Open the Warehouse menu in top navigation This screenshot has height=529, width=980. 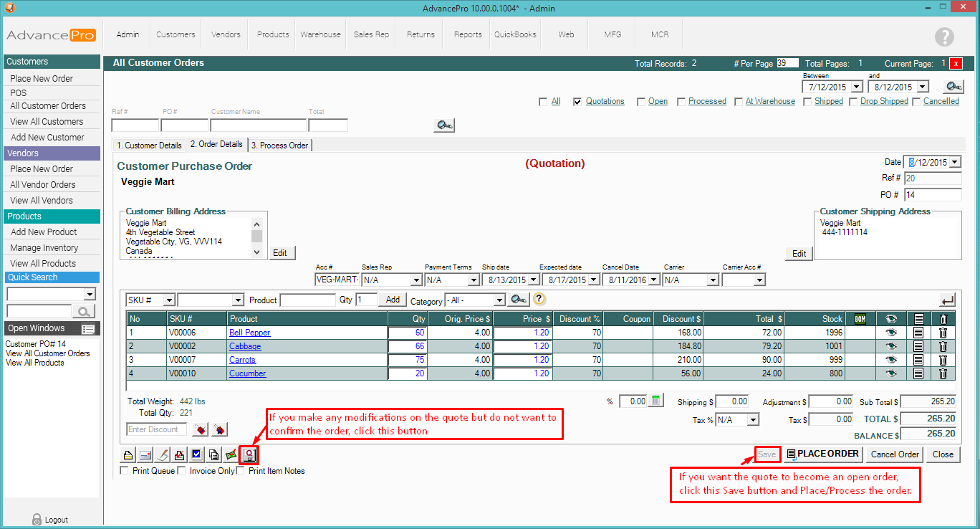(320, 34)
